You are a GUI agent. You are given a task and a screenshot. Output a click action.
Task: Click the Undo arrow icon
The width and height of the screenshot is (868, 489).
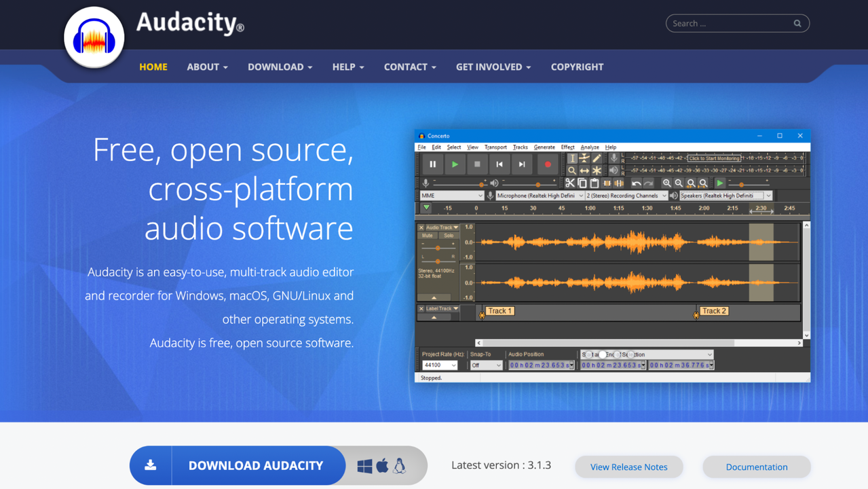636,183
